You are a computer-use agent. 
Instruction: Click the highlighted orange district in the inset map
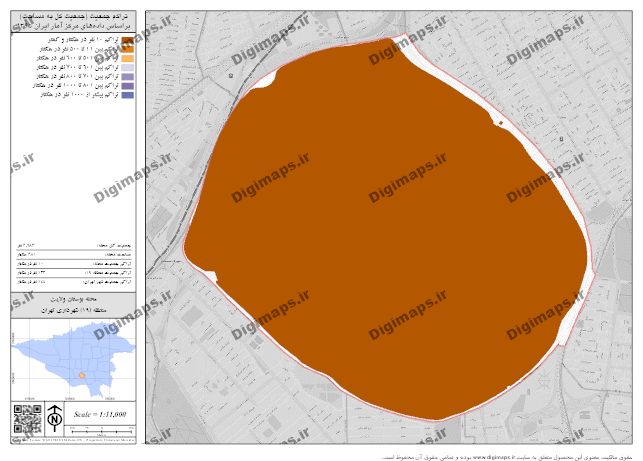(x=82, y=375)
